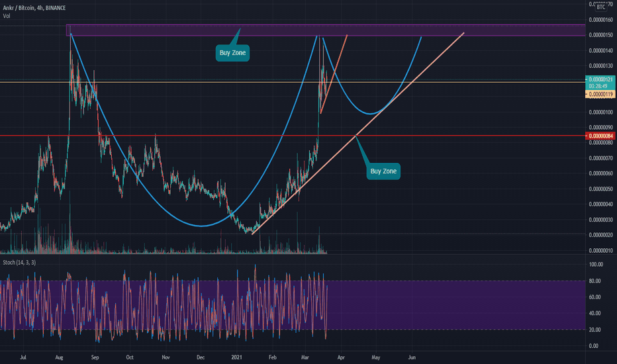Viewport: 617px width, 364px height.
Task: Select the Buy Zone callout attached to purple zone
Action: point(232,53)
